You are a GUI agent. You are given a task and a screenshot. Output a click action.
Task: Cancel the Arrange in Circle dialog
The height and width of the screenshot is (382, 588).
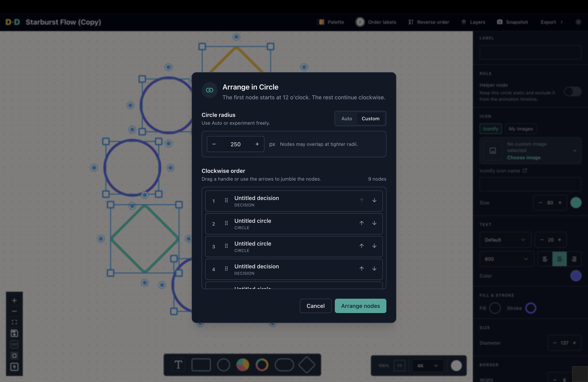pos(315,306)
